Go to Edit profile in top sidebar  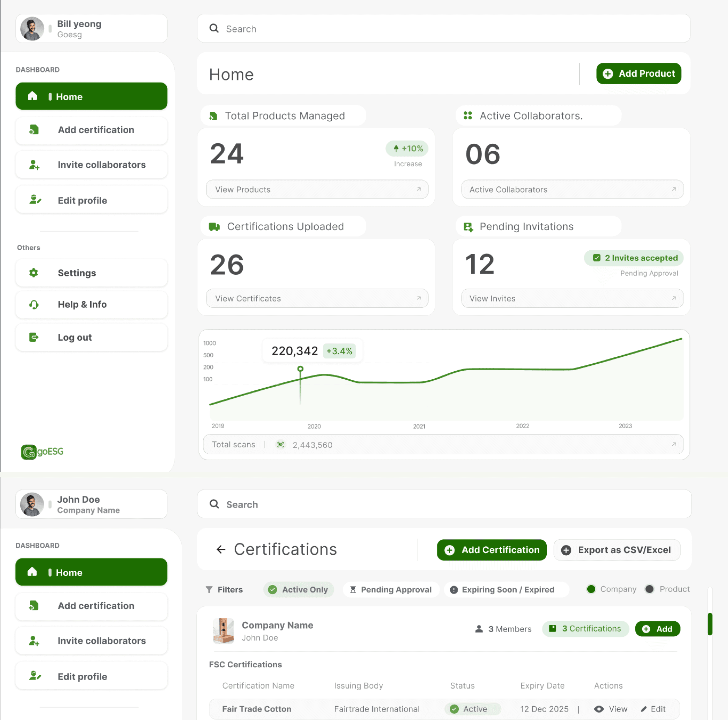pos(92,201)
